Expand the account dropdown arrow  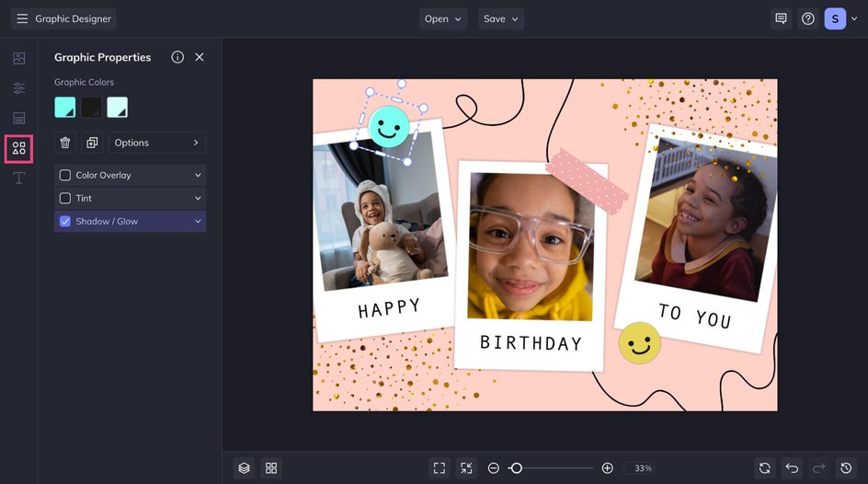(854, 18)
